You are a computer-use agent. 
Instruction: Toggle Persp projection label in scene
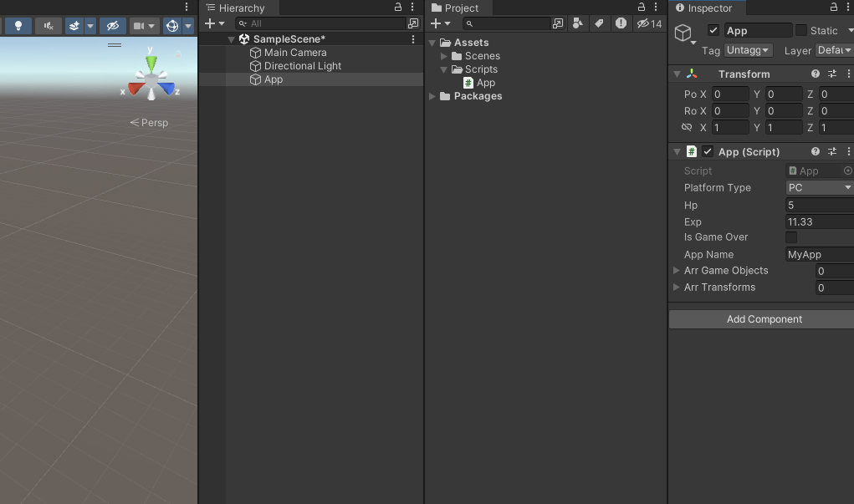[x=149, y=123]
